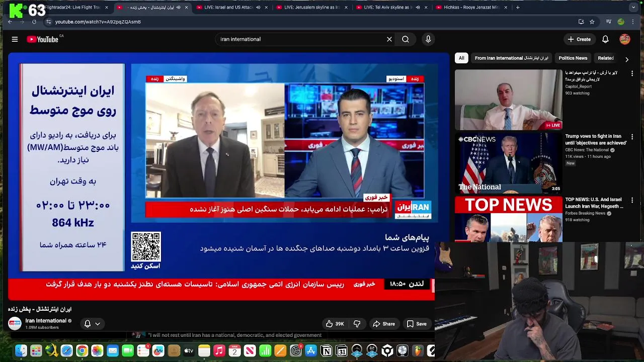
Task: Open Chrome three-dot menu
Action: click(633, 22)
